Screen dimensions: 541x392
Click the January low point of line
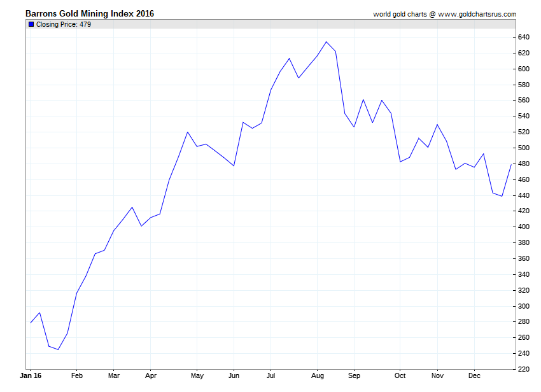pos(58,349)
